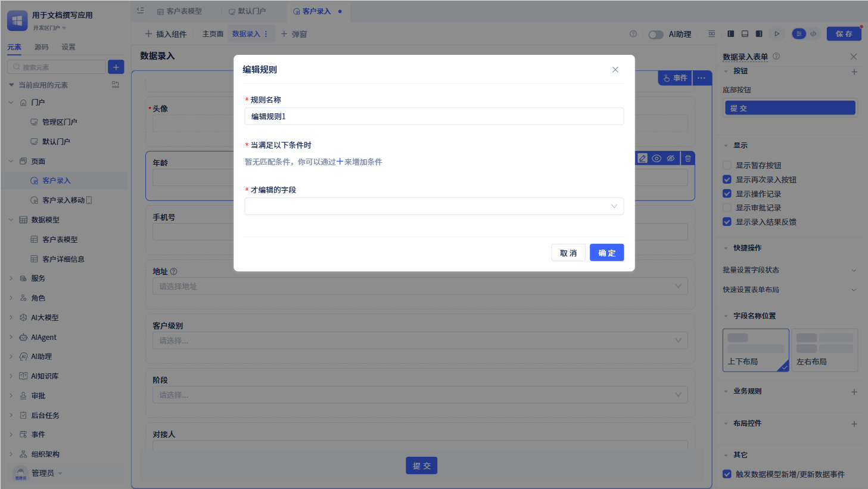Screen dimensions: 868x489
Task: Click the bottom panel layout icon
Action: pyautogui.click(x=745, y=34)
